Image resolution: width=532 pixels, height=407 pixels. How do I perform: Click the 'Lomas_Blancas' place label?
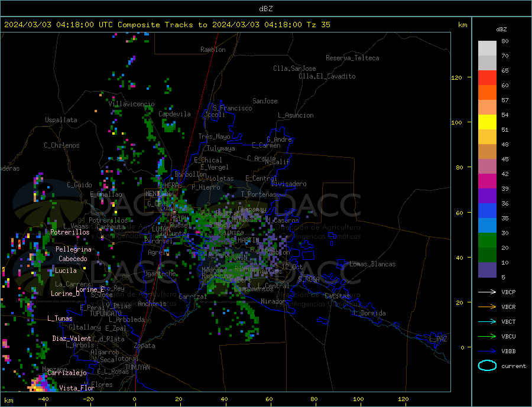click(x=372, y=264)
